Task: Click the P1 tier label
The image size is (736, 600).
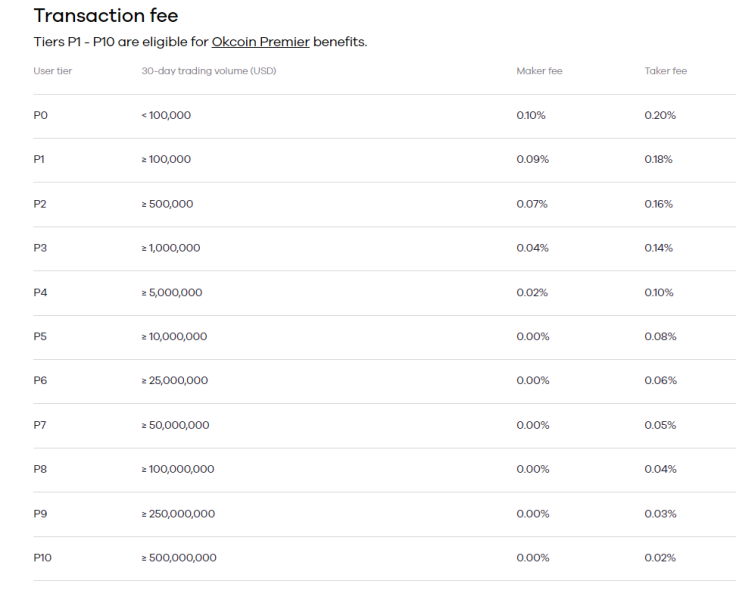Action: click(39, 160)
